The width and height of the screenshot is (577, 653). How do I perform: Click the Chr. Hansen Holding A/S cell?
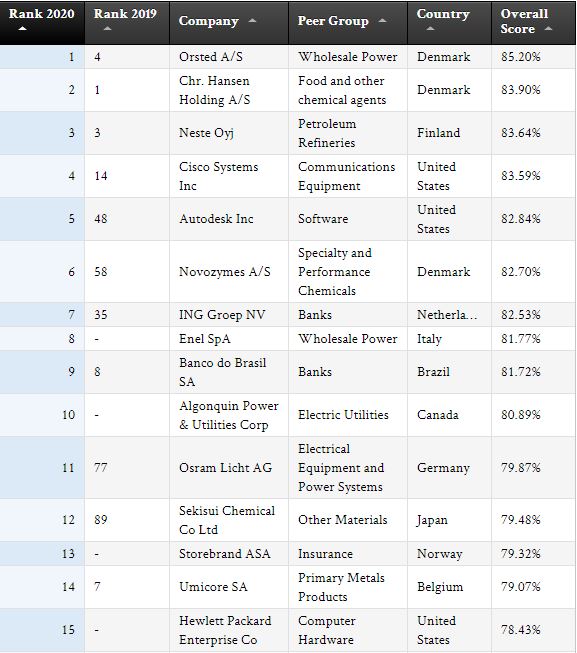coord(229,90)
